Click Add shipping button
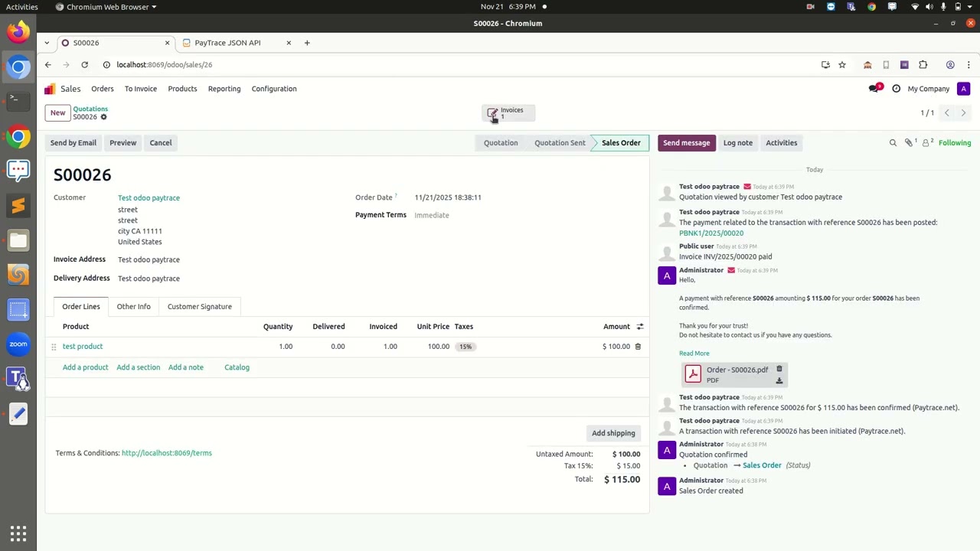980x551 pixels. (613, 433)
